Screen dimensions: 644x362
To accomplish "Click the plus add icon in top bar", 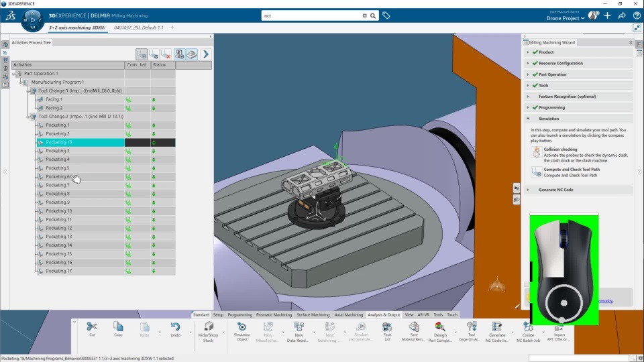I will [608, 15].
